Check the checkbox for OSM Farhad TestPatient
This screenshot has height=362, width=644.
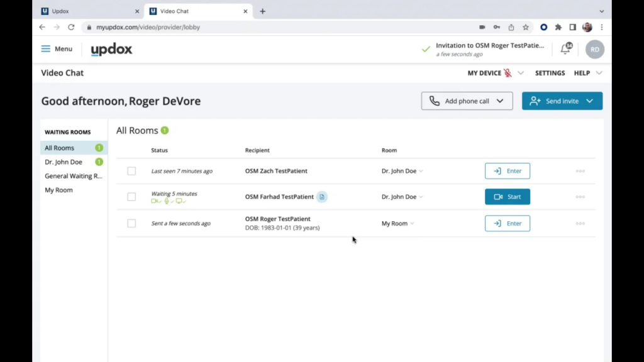tap(131, 196)
